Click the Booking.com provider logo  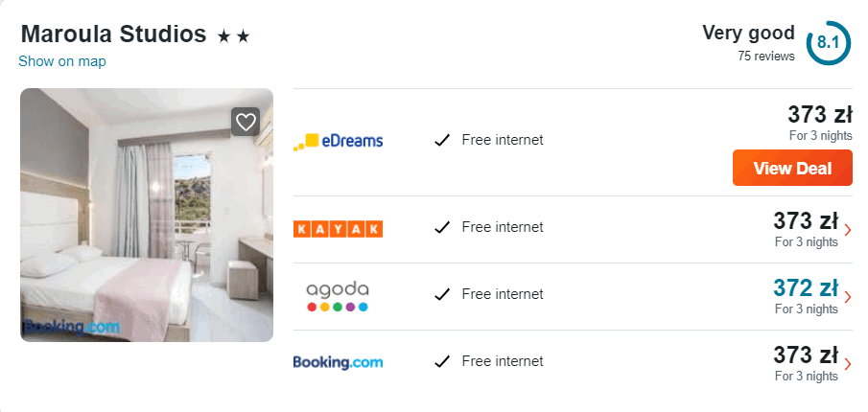338,362
